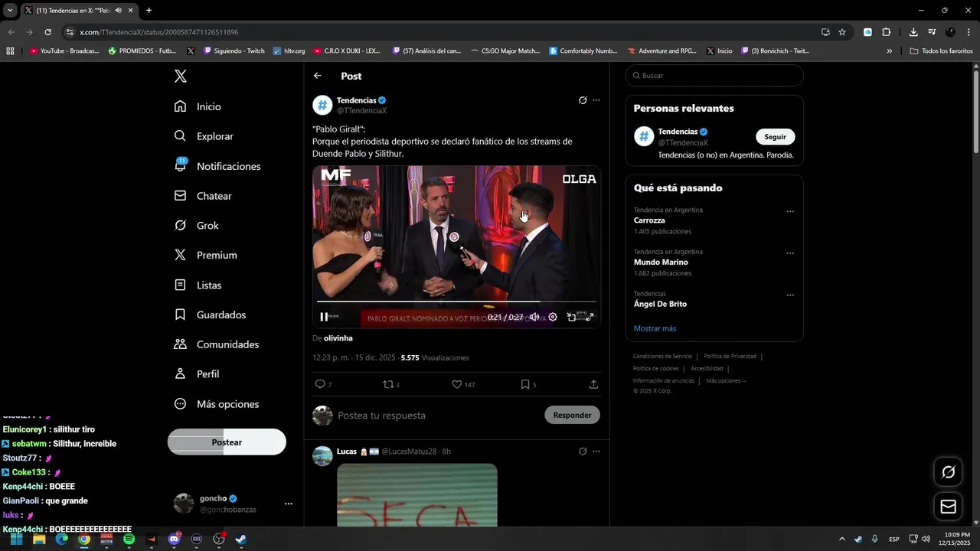Pause the video

click(324, 317)
